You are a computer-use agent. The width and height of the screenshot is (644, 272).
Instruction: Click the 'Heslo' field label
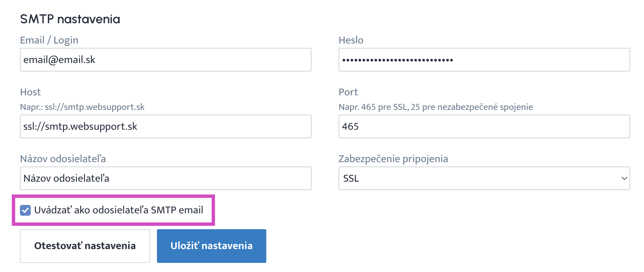351,40
